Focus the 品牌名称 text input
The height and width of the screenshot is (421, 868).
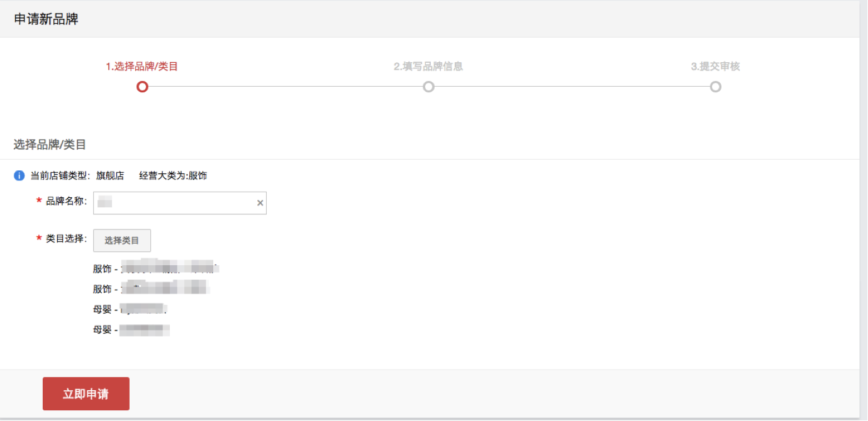tap(180, 203)
